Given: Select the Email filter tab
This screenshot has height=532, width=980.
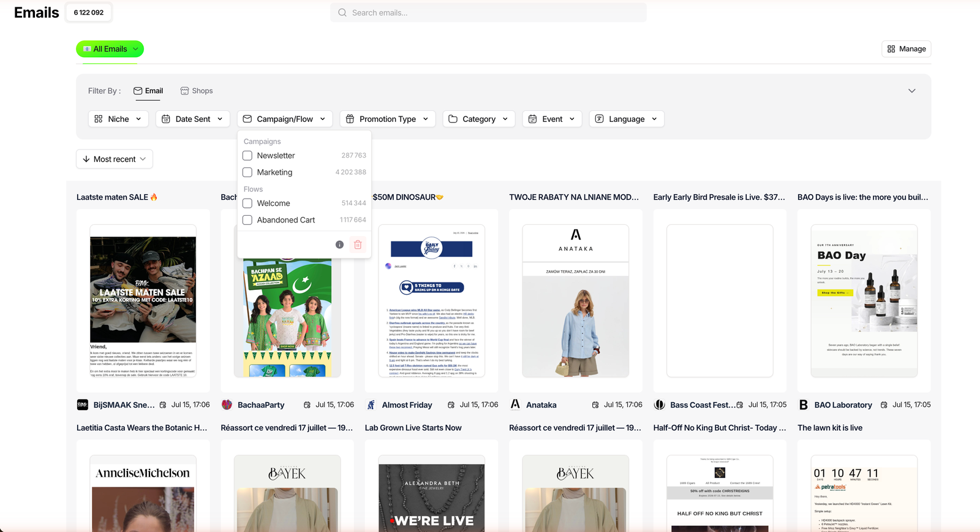Looking at the screenshot, I should click(148, 91).
